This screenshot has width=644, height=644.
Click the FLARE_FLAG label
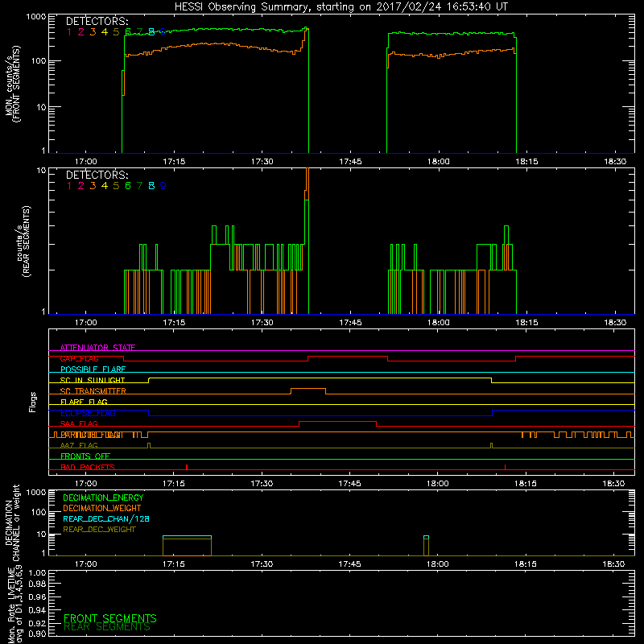coord(84,402)
